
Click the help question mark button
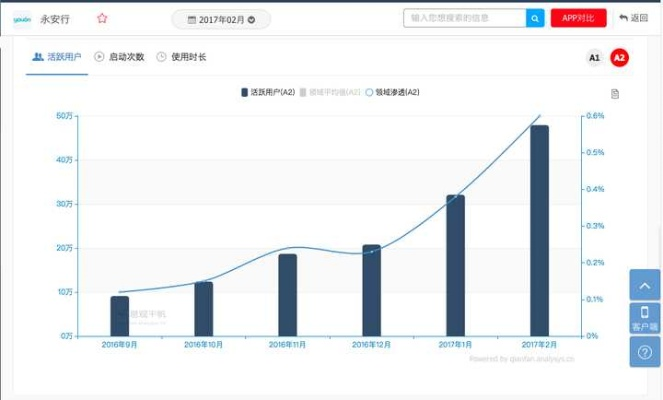coord(644,352)
